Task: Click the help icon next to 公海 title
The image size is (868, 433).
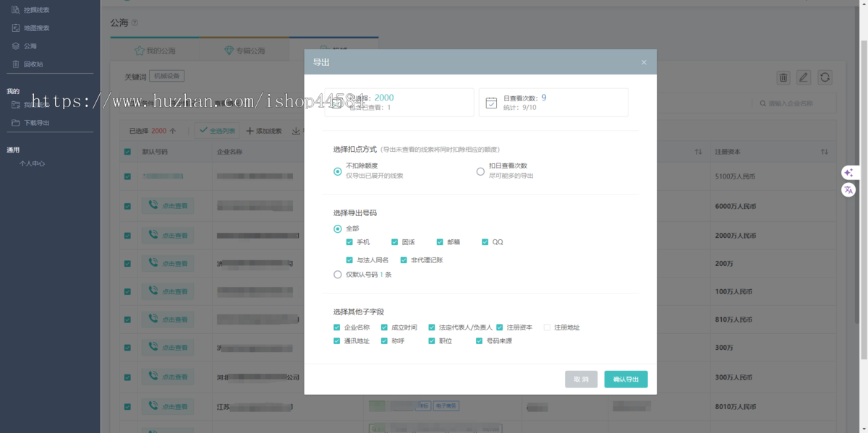Action: (x=135, y=22)
